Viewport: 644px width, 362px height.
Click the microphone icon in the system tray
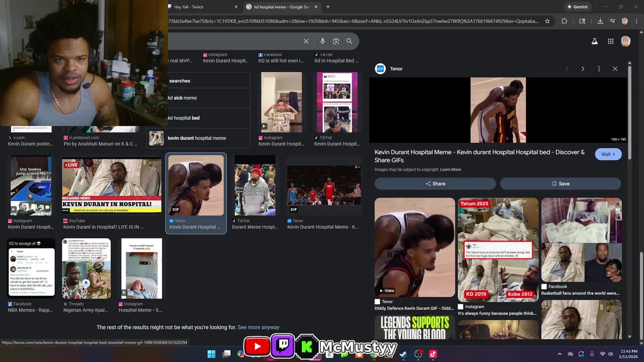pyautogui.click(x=592, y=354)
